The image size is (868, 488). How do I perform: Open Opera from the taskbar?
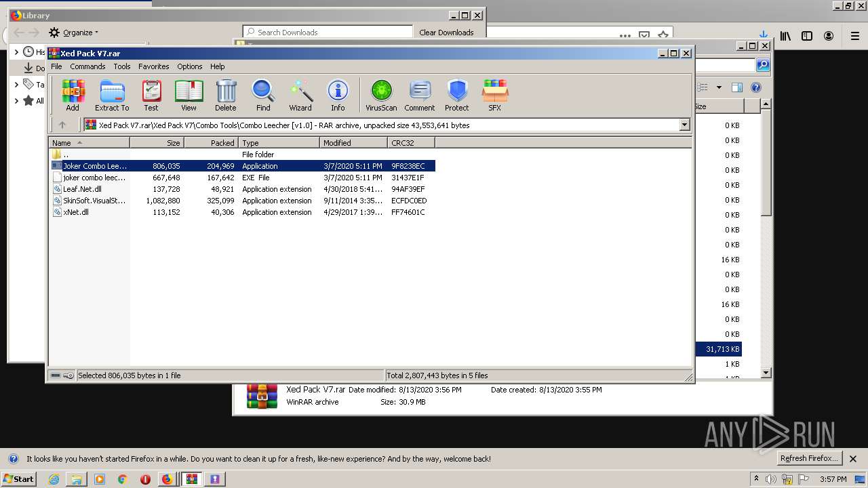[145, 479]
